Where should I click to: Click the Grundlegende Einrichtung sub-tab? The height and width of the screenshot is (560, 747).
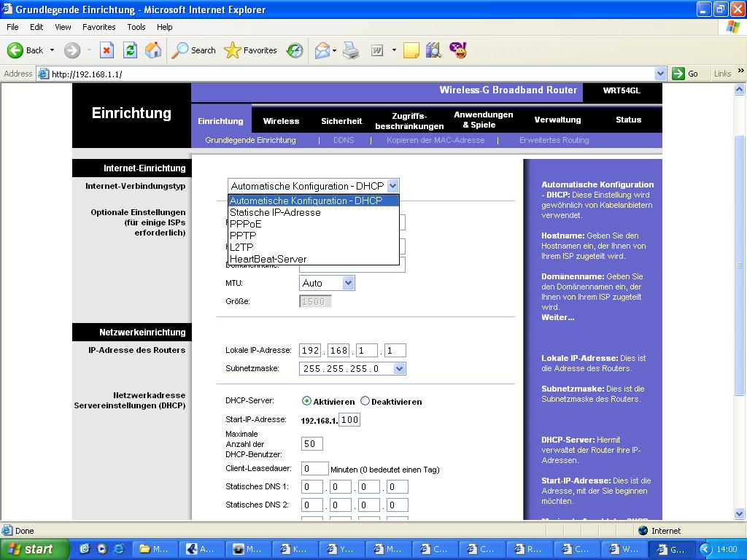250,140
